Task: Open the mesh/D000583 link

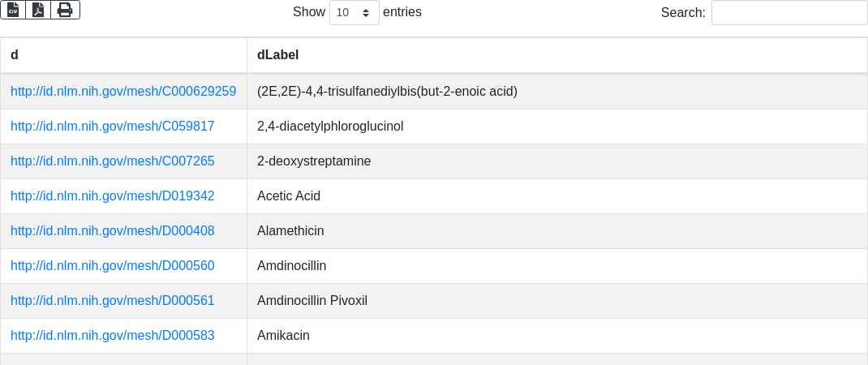Action: click(x=113, y=336)
